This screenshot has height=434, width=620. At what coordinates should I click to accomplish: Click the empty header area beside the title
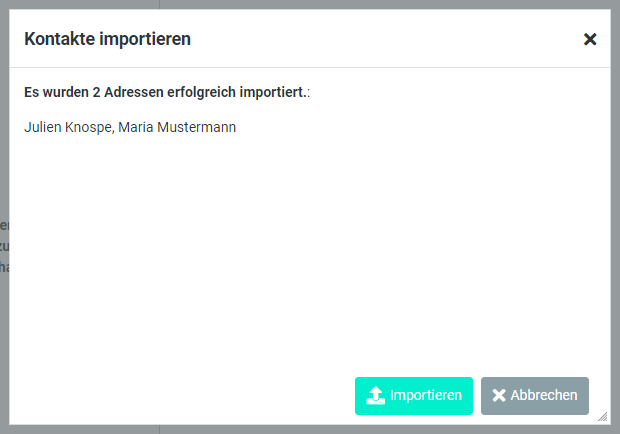coord(380,39)
